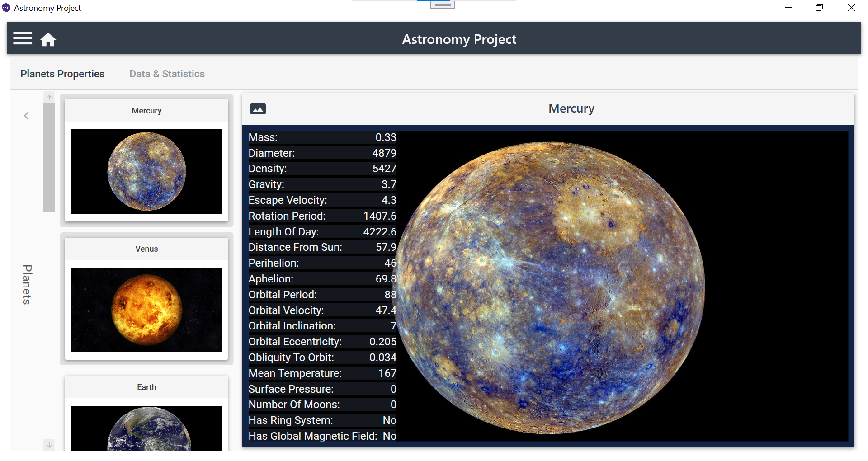This screenshot has height=461, width=868.
Task: Select the Planets Properties tab
Action: [x=62, y=73]
